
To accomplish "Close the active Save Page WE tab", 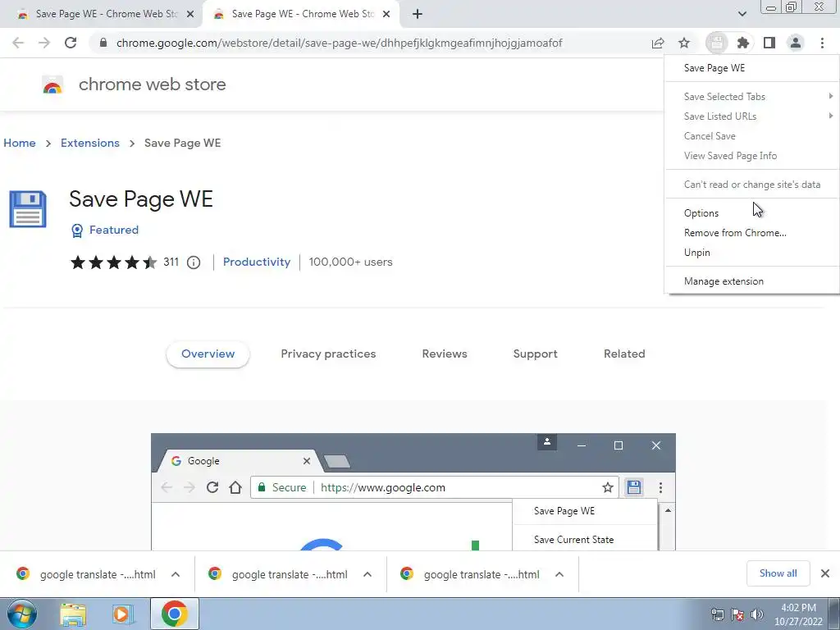I will tap(386, 15).
